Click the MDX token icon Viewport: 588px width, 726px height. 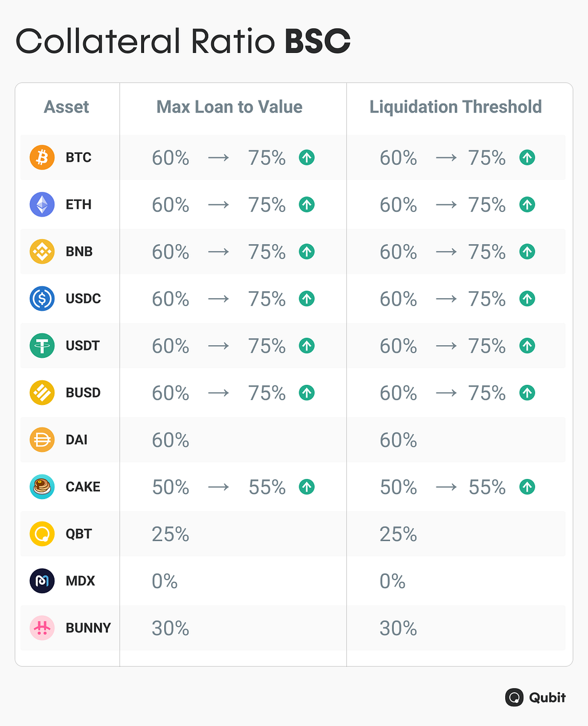click(42, 581)
